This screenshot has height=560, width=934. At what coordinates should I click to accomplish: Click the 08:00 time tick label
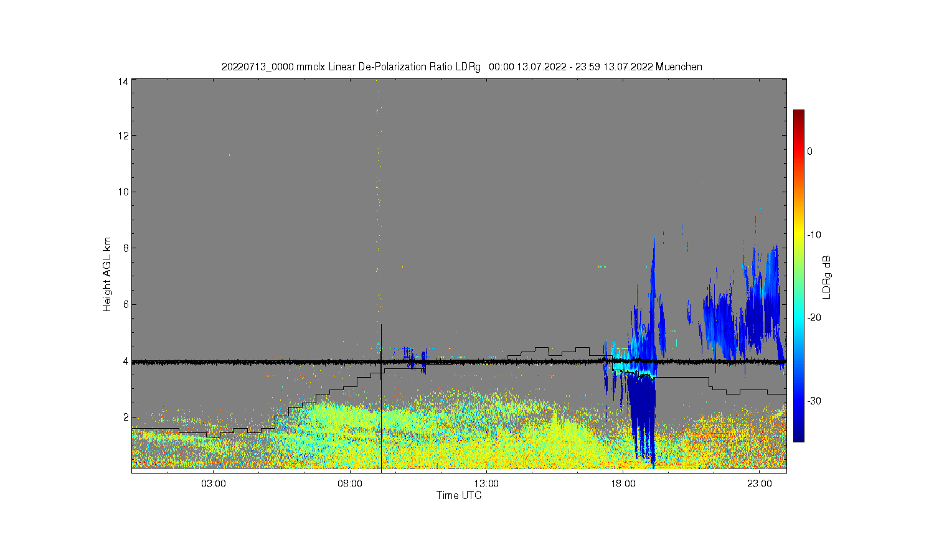[x=350, y=484]
